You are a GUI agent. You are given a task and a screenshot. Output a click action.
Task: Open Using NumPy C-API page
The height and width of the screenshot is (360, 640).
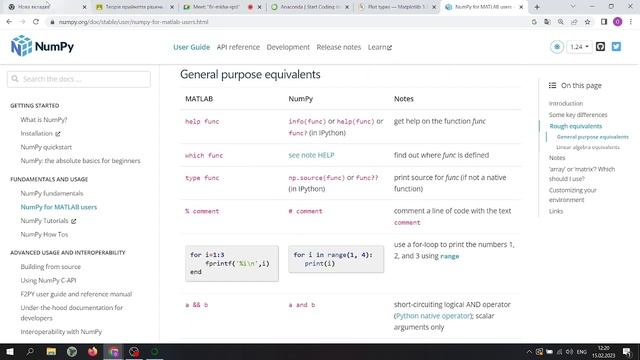[48, 280]
